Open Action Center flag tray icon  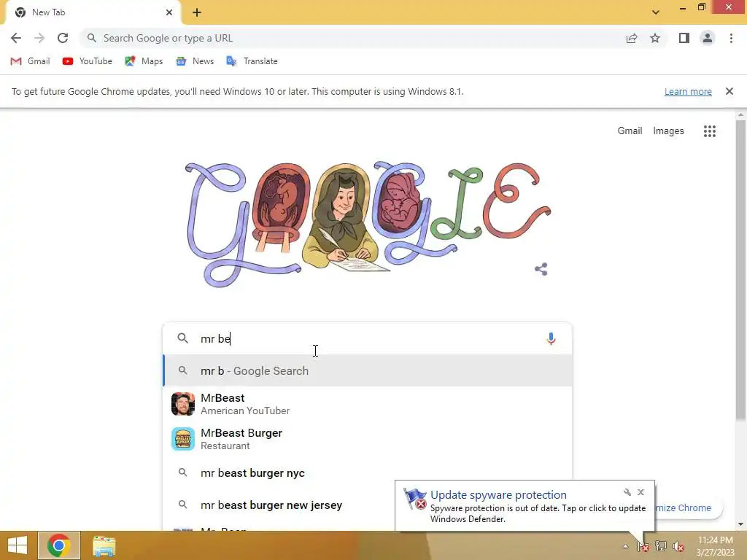(x=643, y=546)
